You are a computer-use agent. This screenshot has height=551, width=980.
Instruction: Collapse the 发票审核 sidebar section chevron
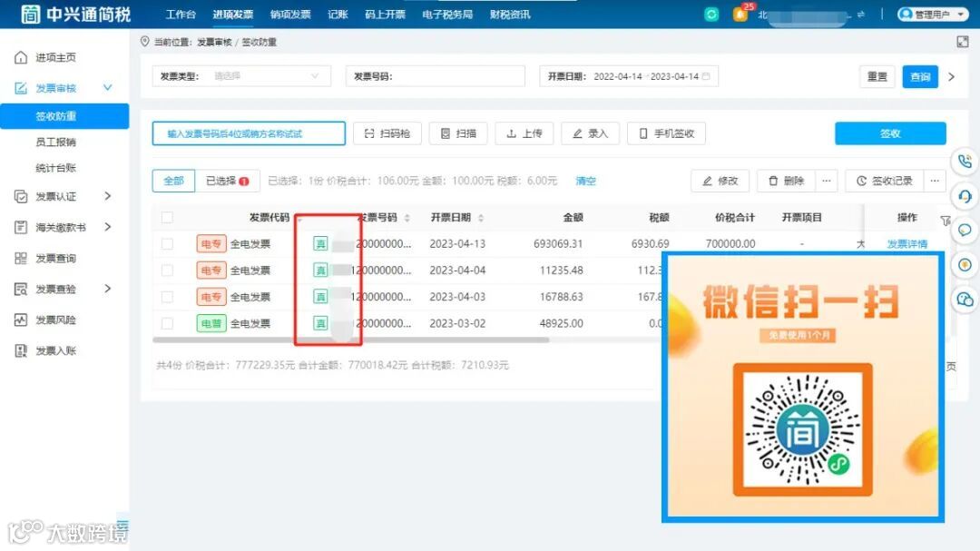(107, 87)
